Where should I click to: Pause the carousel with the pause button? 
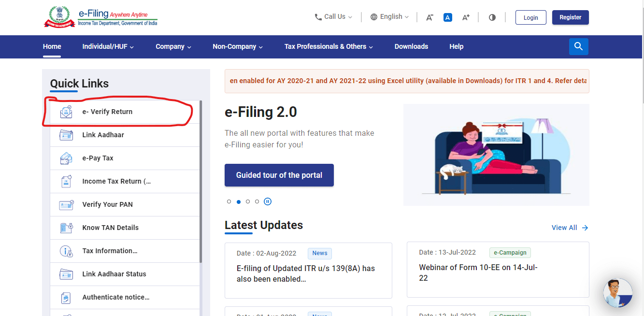click(268, 201)
